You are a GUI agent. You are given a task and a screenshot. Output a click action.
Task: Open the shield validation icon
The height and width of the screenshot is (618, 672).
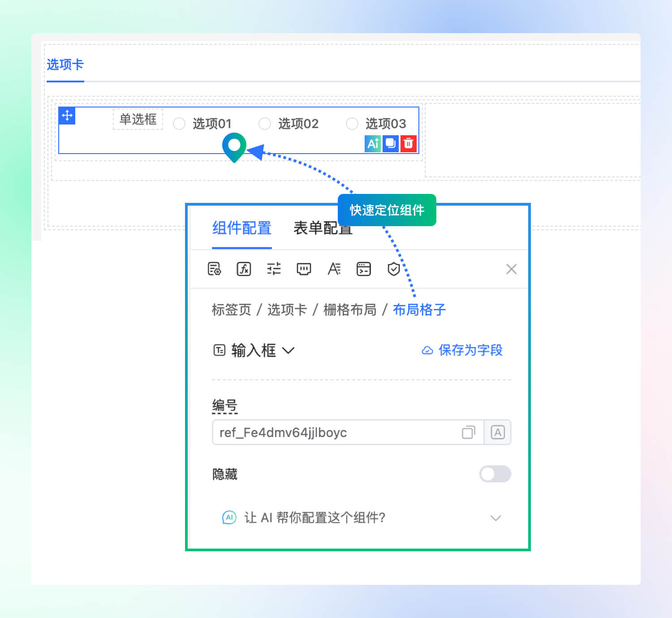394,269
